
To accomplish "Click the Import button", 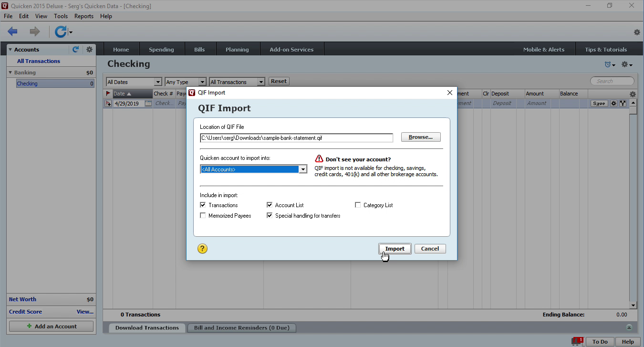I will pyautogui.click(x=395, y=249).
